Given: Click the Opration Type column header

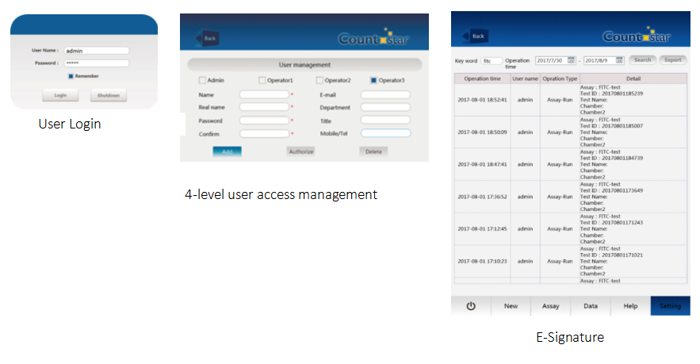Looking at the screenshot, I should (560, 79).
